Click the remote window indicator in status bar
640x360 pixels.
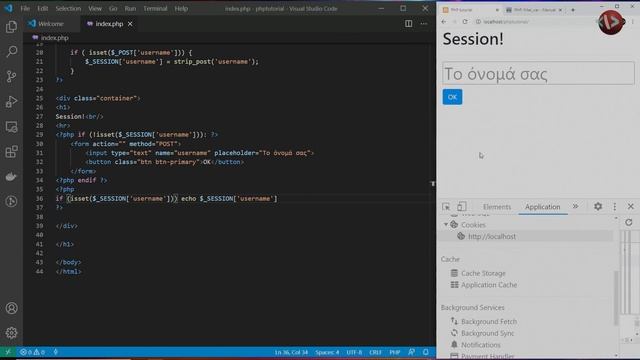(8, 352)
